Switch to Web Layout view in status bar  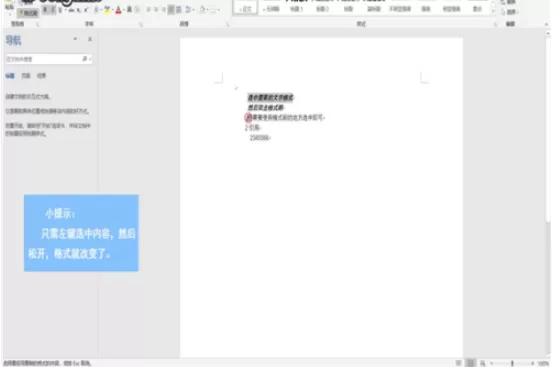coord(482,363)
